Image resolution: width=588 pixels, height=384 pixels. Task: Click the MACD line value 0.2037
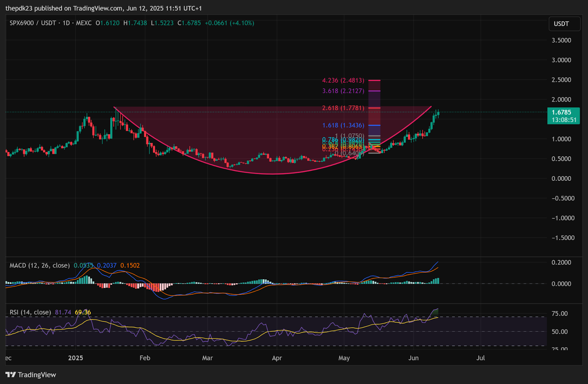[x=107, y=265]
